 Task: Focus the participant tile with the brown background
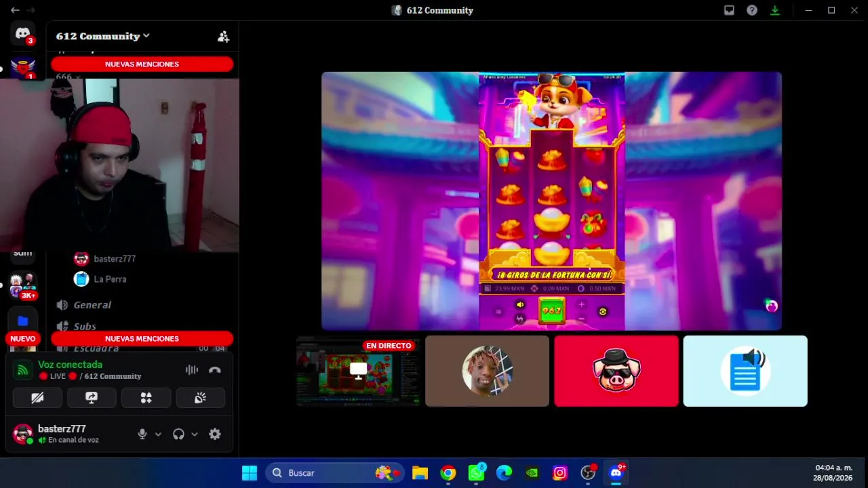[x=487, y=371]
